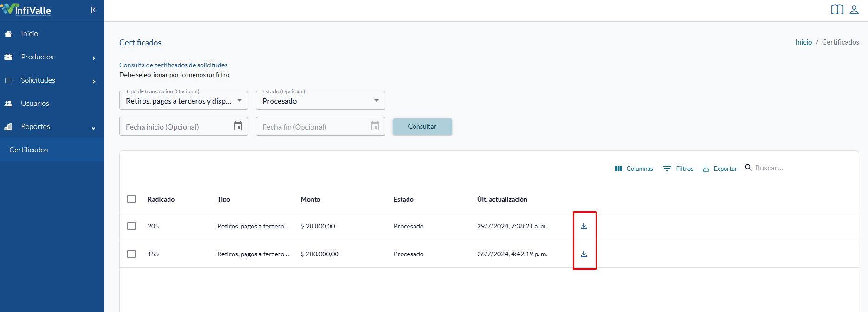Sort by the Estado column header

403,199
